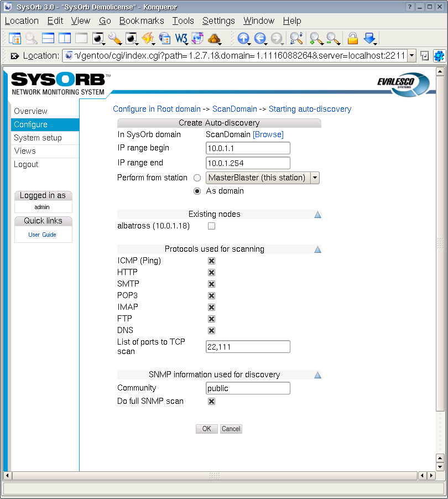Uncheck the DNS protocol checkbox
This screenshot has height=499, width=448.
(211, 331)
